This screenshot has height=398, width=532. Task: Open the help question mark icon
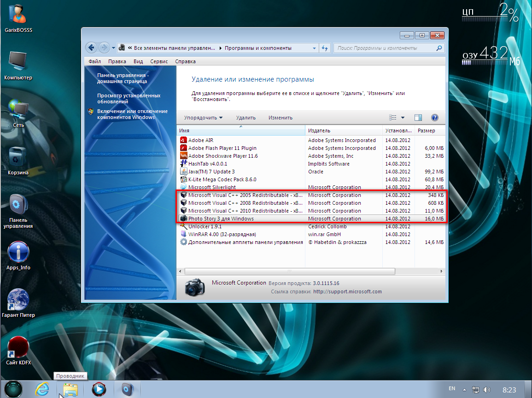(x=435, y=118)
